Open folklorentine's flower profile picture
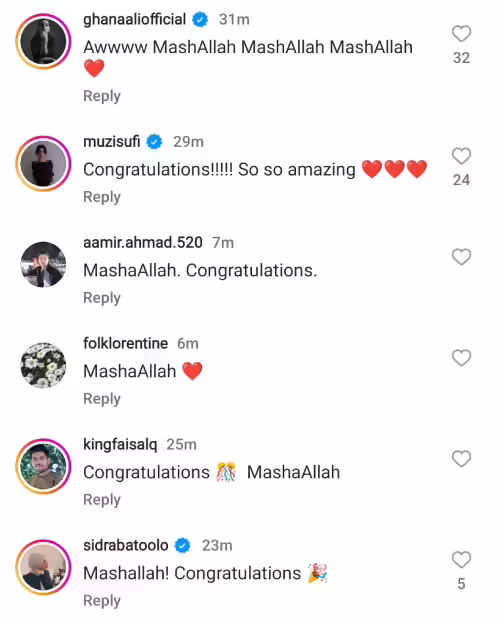Screen dimensions: 500x626 43,365
